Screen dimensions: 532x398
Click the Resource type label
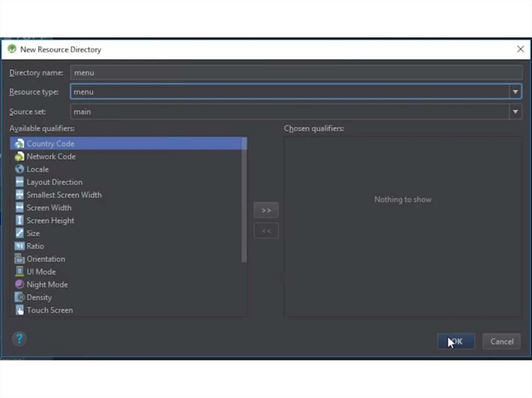click(x=34, y=92)
